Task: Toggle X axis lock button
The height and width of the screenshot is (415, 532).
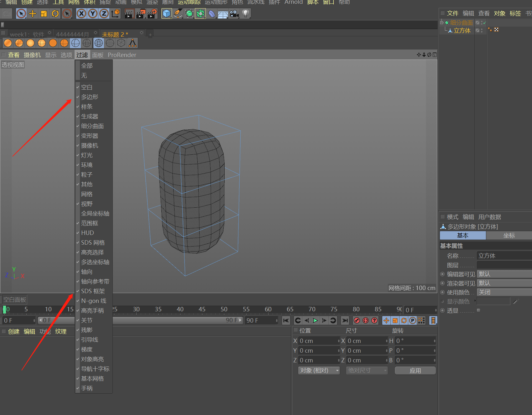Action: (81, 13)
